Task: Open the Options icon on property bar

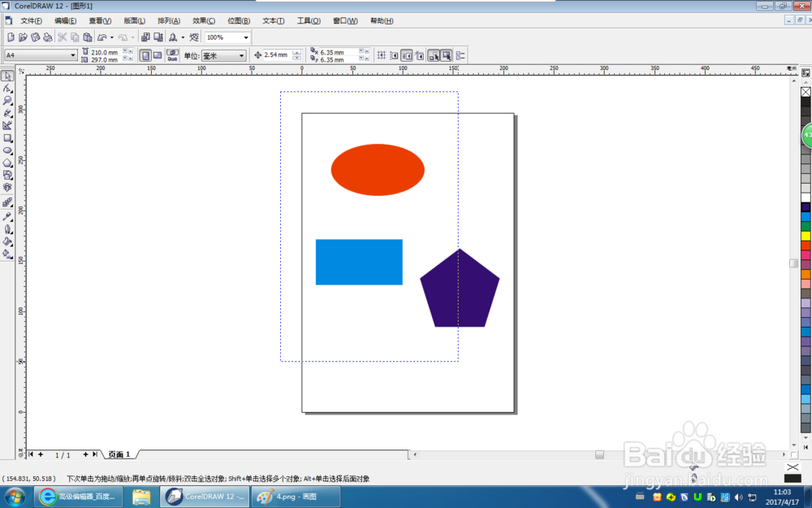Action: [x=460, y=55]
